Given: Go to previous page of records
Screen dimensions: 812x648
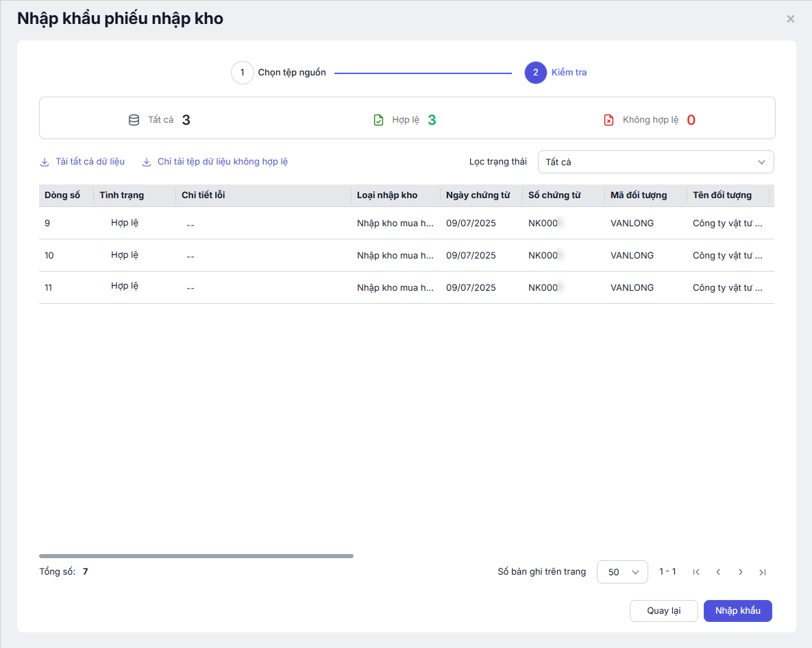Looking at the screenshot, I should point(718,572).
